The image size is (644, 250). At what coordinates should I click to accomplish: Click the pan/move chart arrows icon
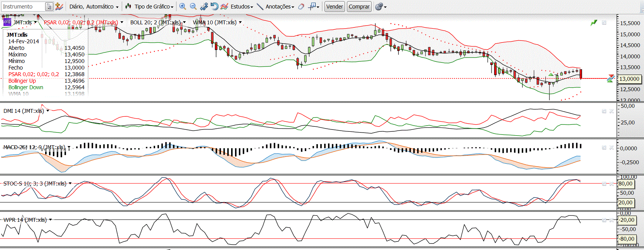click(x=204, y=7)
